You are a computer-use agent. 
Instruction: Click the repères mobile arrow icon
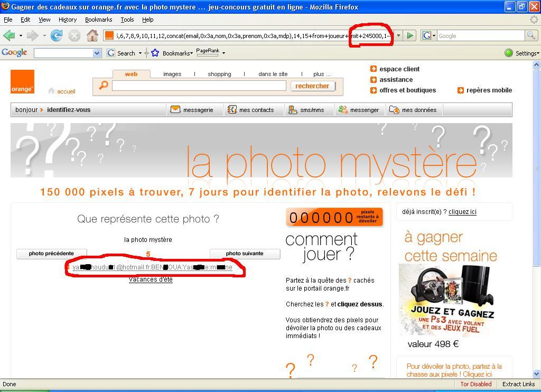coord(460,90)
